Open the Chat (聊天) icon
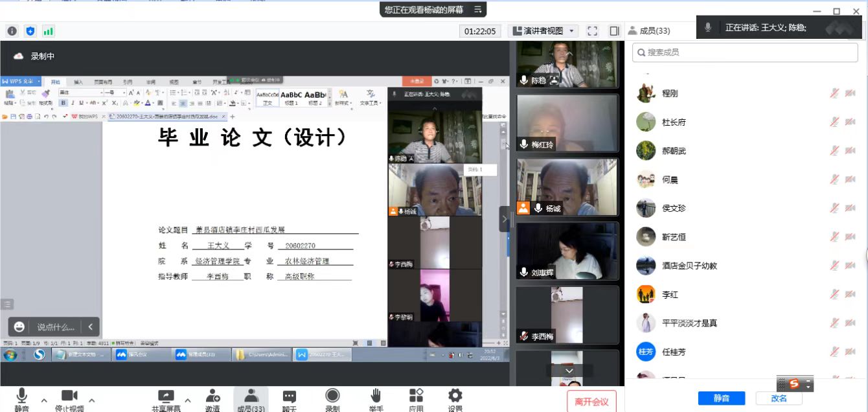Viewport: 868px width, 412px height. coord(289,399)
